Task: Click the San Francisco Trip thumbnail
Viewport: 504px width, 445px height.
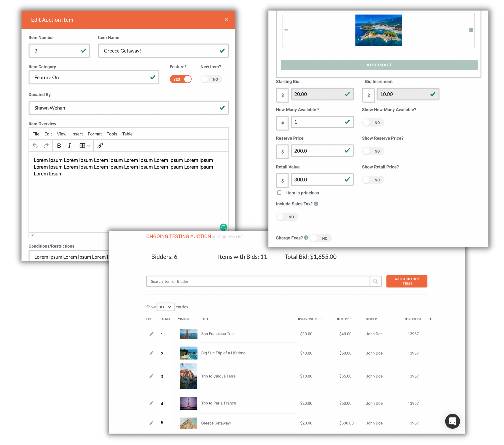Action: coord(189,334)
